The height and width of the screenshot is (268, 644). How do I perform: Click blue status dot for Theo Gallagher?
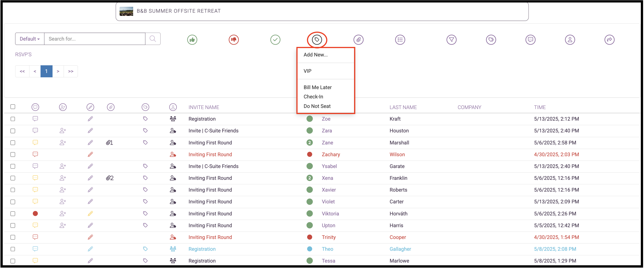[x=310, y=249]
